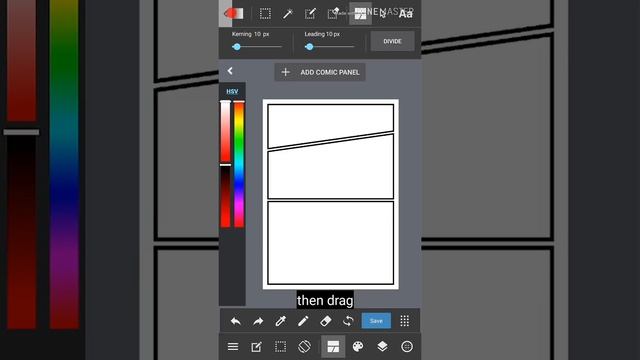Tap the red foreground color indicator

tap(233, 13)
